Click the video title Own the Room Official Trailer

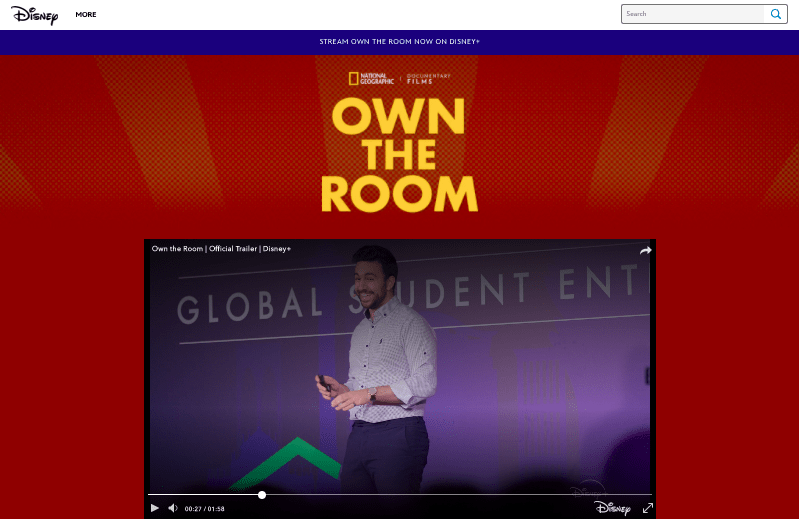click(x=221, y=249)
